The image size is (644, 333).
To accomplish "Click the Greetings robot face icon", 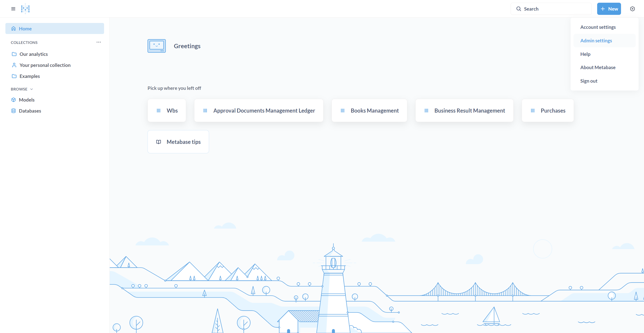I will coord(157,46).
